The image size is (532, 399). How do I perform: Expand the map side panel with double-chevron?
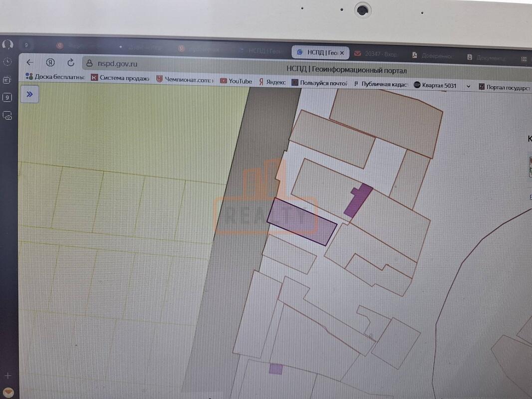point(29,94)
